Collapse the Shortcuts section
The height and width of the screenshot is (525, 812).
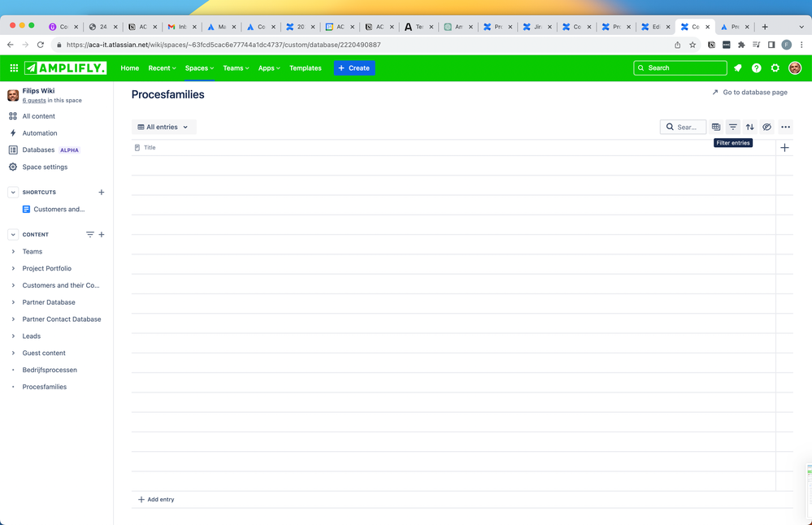tap(13, 192)
